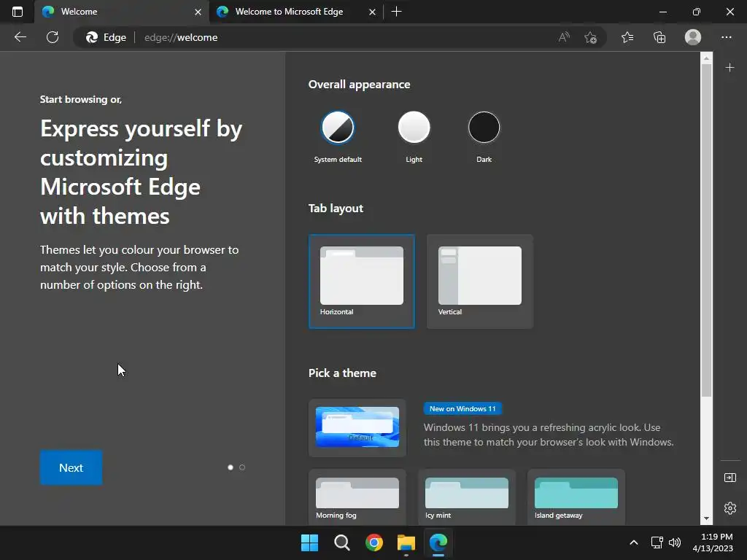Choose Horizontal tab layout

tap(362, 281)
